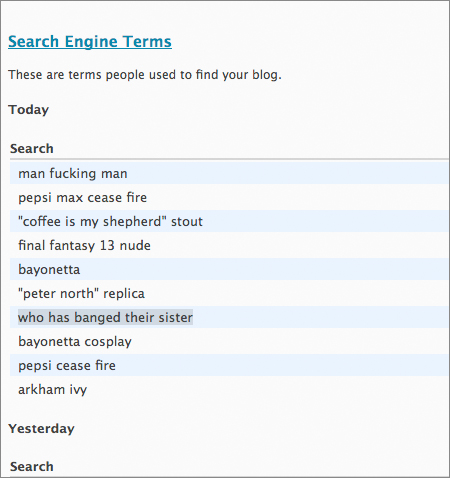The image size is (450, 478).
Task: Click the "pepsi cease fire" row
Action: point(229,365)
